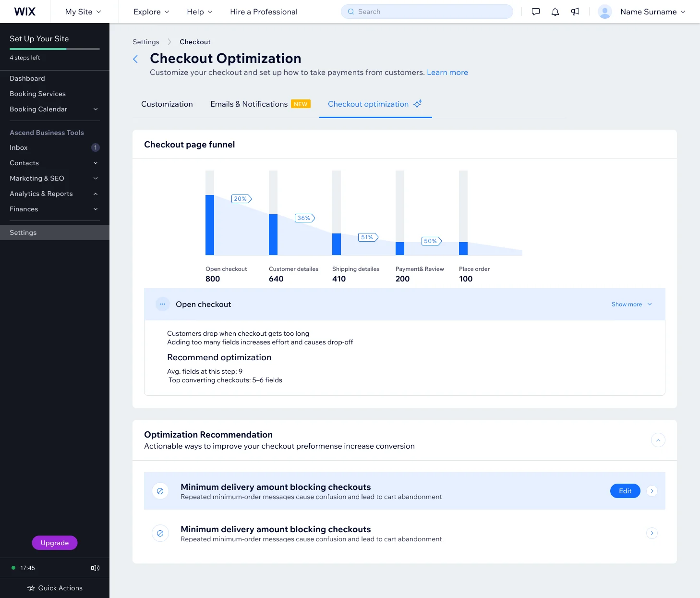700x598 pixels.
Task: Click the Quick Actions sliders icon
Action: click(x=31, y=588)
